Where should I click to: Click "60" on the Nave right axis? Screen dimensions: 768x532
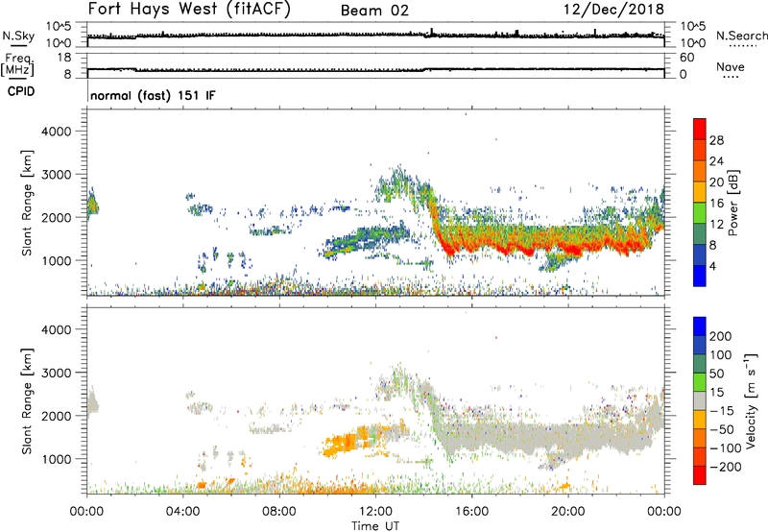tap(686, 58)
